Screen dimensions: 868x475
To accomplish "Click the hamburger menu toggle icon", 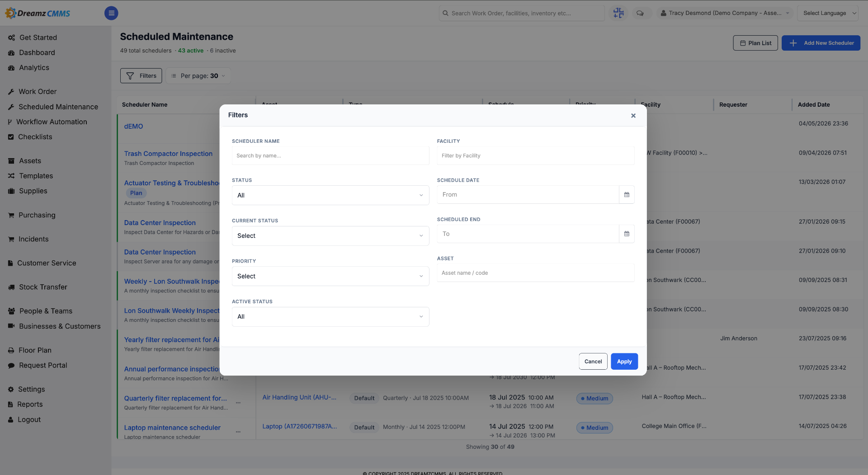I will pyautogui.click(x=111, y=13).
